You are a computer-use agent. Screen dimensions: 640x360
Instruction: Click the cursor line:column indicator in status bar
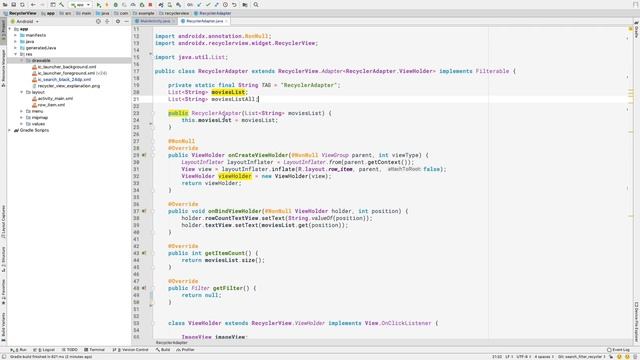pos(497,357)
